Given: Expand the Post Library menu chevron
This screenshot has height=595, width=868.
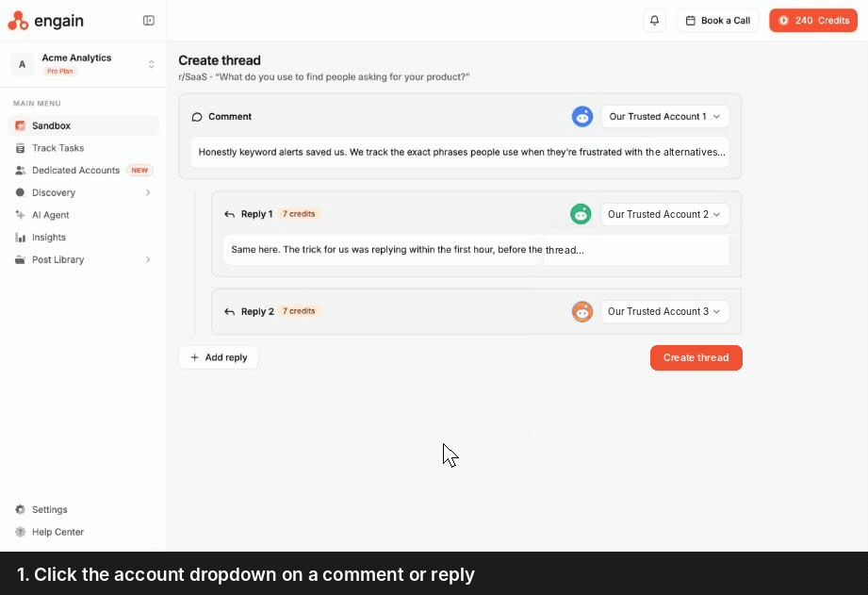Looking at the screenshot, I should pos(148,259).
